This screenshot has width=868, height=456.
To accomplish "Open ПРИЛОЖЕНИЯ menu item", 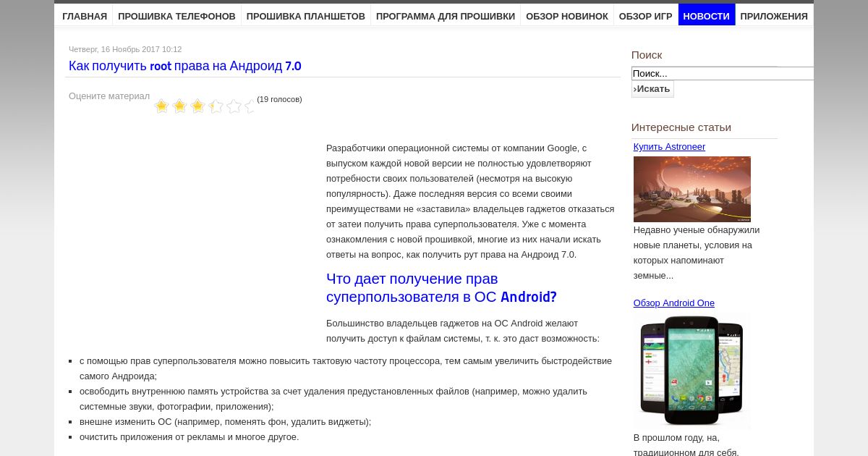I will [x=774, y=16].
